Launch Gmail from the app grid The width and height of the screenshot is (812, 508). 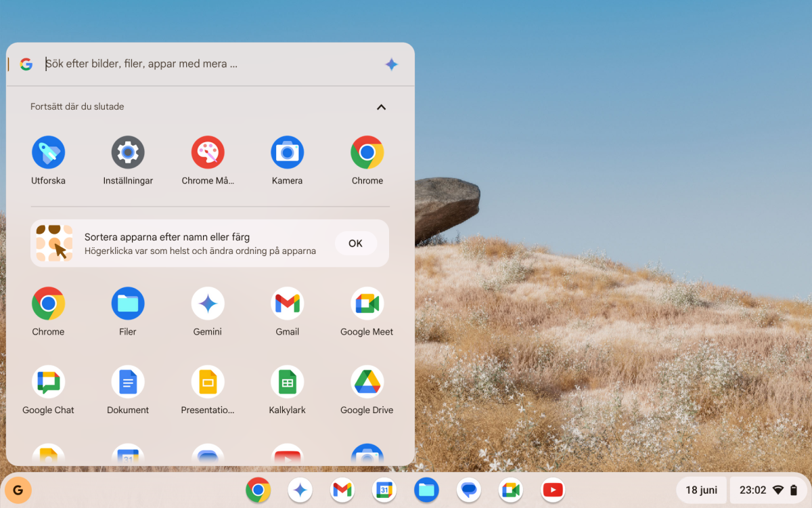(288, 303)
